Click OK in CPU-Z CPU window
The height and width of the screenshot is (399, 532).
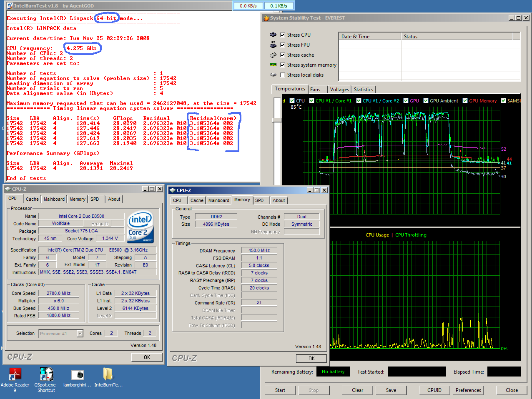pyautogui.click(x=147, y=357)
